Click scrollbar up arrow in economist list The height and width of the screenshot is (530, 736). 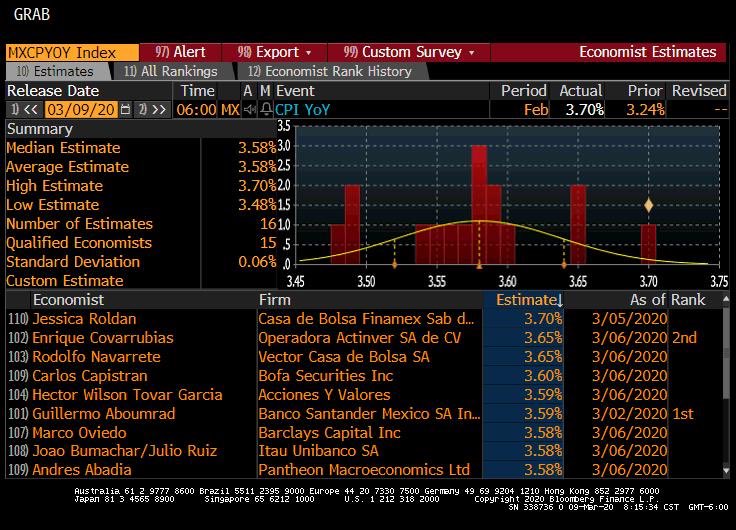point(726,299)
